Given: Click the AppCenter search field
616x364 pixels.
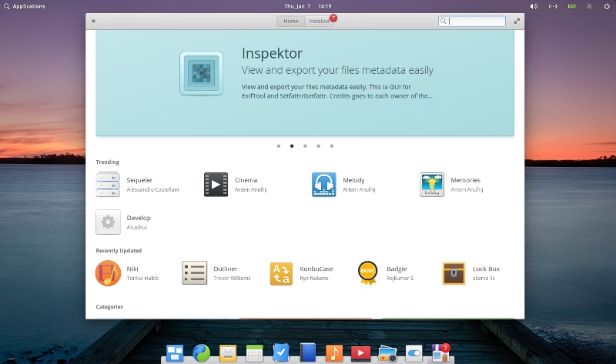Looking at the screenshot, I should [476, 22].
